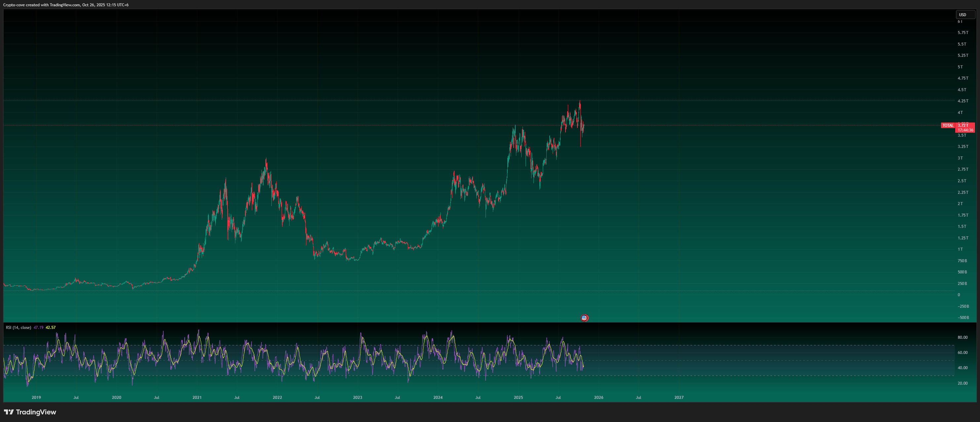The height and width of the screenshot is (422, 980).
Task: Click 80.00 on the RSI scale
Action: [x=962, y=337]
